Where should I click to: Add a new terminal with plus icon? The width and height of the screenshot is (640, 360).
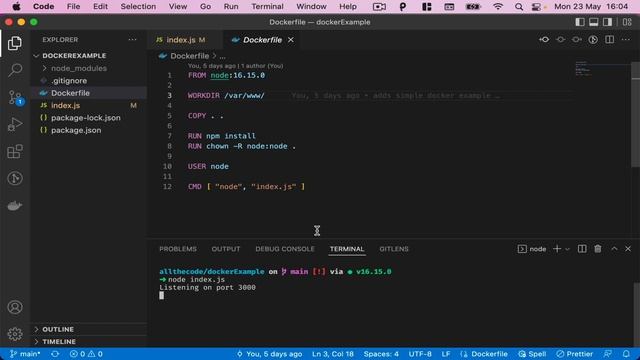tap(557, 249)
